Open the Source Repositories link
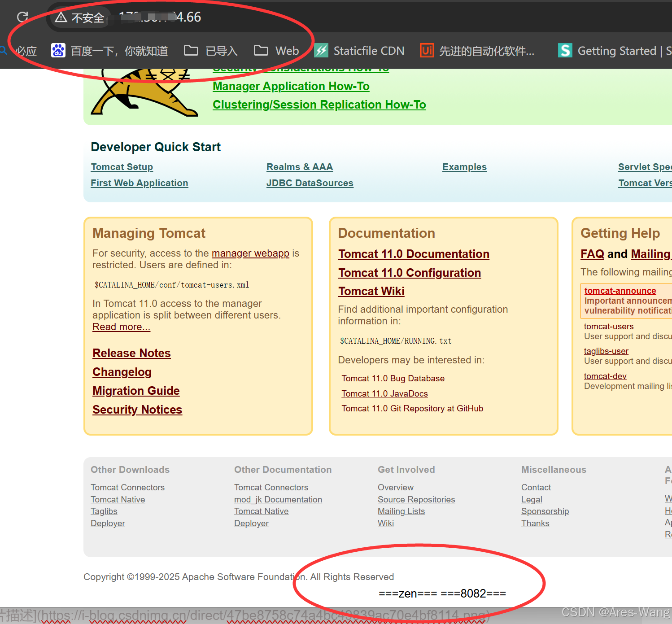 416,499
